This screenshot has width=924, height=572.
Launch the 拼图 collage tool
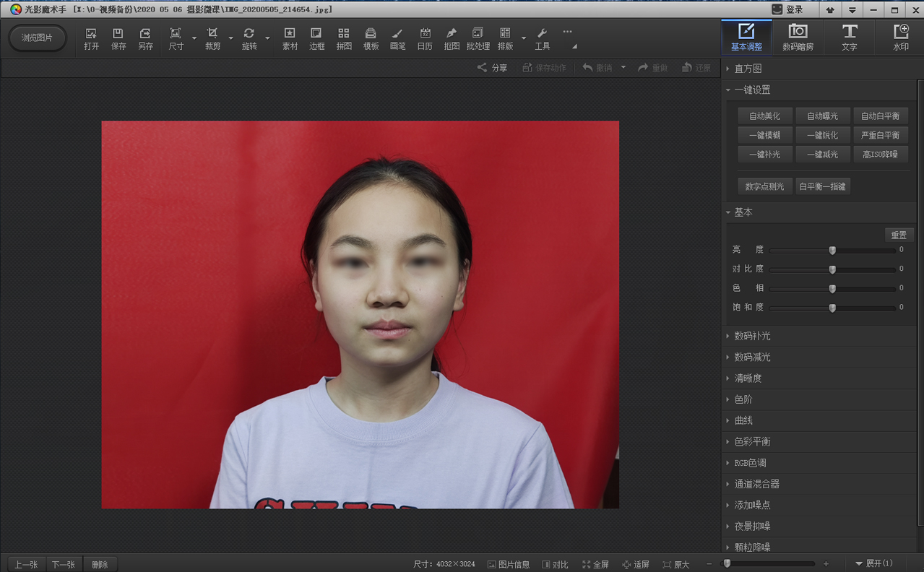tap(344, 39)
